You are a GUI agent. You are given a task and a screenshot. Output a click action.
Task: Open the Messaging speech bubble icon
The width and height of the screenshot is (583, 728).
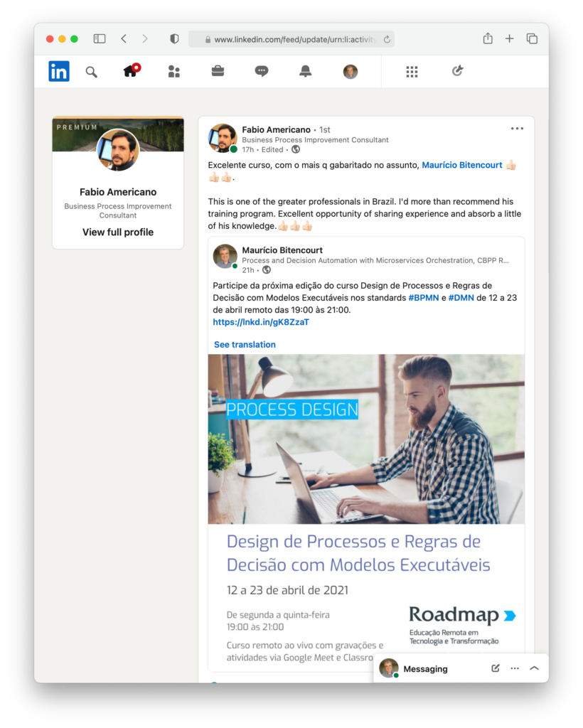tap(262, 71)
